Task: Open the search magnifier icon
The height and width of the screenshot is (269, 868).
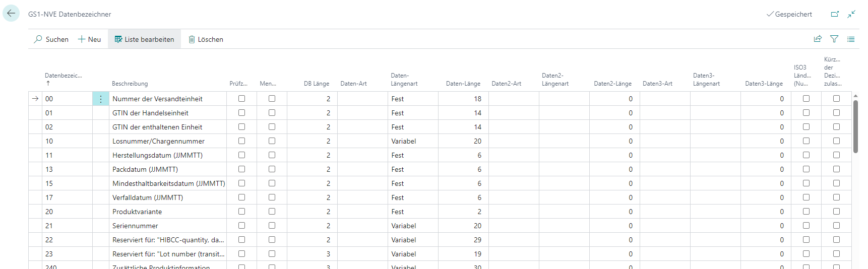Action: pyautogui.click(x=38, y=39)
